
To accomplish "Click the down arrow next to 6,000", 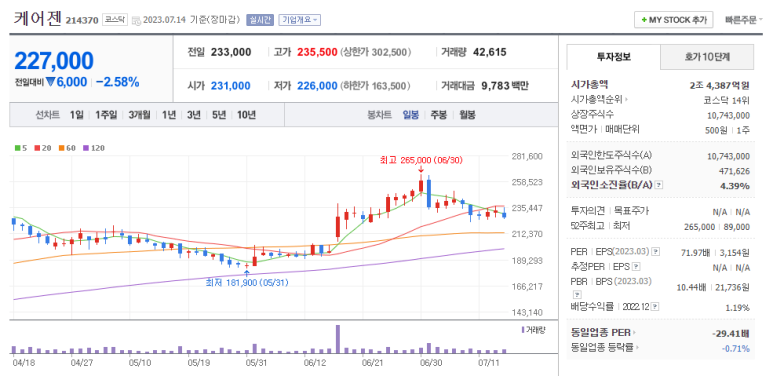I will (x=50, y=82).
